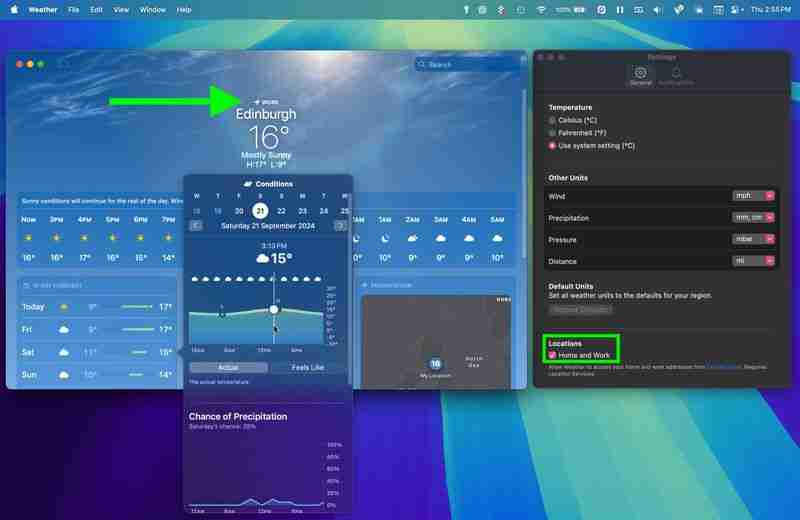Switch to Feels Like temperature view

[x=307, y=367]
